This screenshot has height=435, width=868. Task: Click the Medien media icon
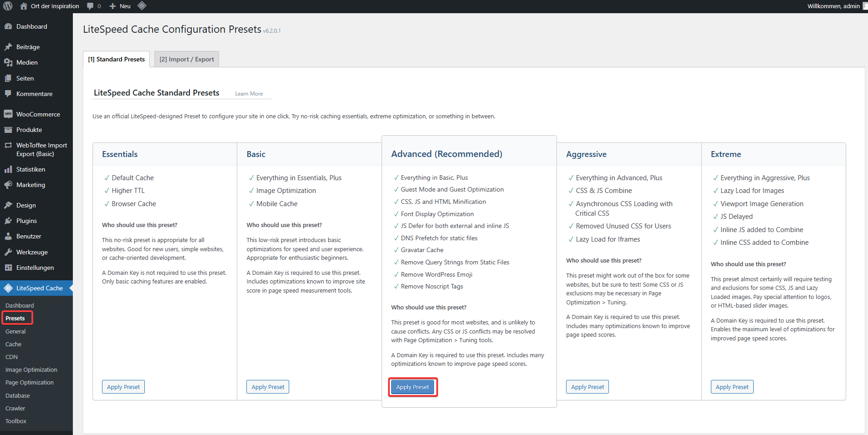[8, 62]
